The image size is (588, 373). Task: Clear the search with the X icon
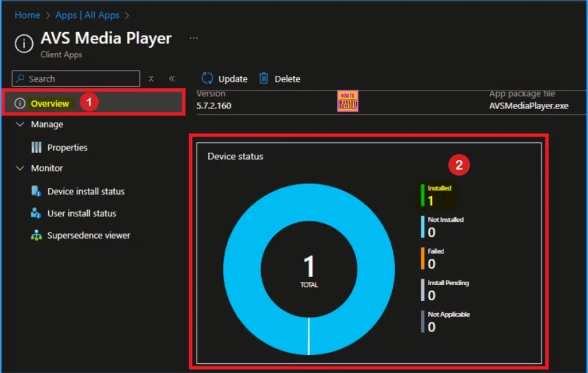(x=151, y=79)
